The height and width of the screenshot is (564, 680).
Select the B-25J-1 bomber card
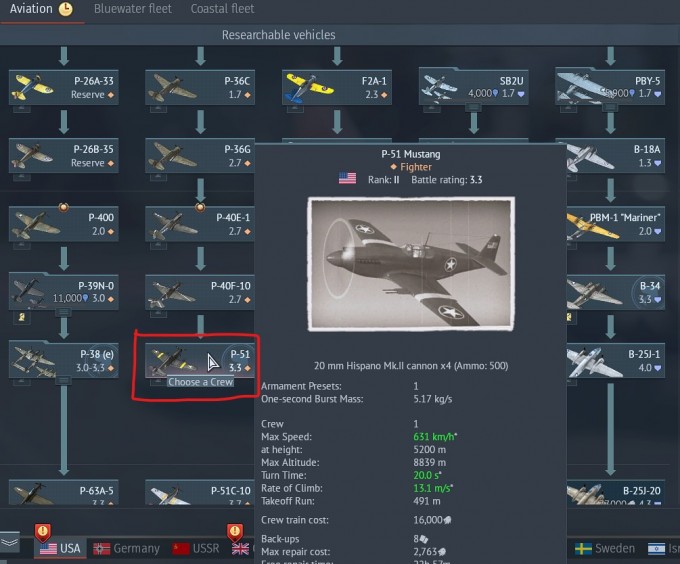[616, 360]
